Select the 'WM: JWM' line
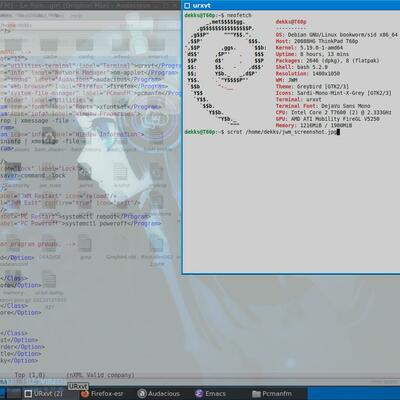The image size is (400, 400). 286,80
